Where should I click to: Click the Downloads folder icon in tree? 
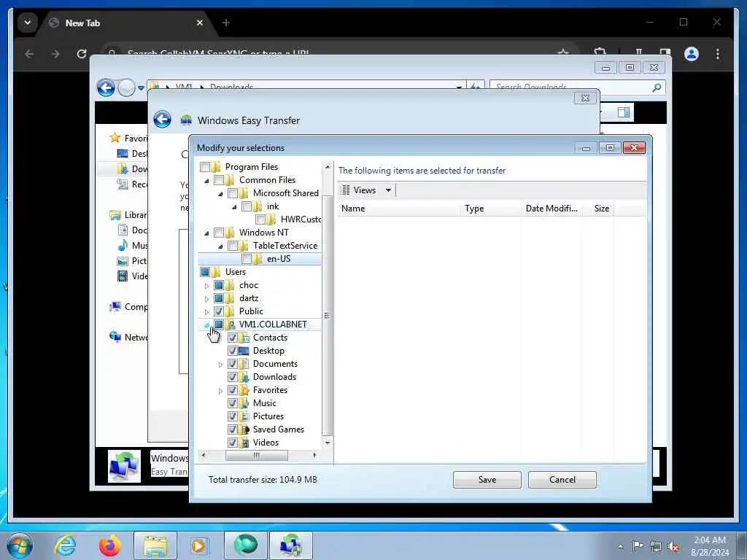tap(244, 377)
